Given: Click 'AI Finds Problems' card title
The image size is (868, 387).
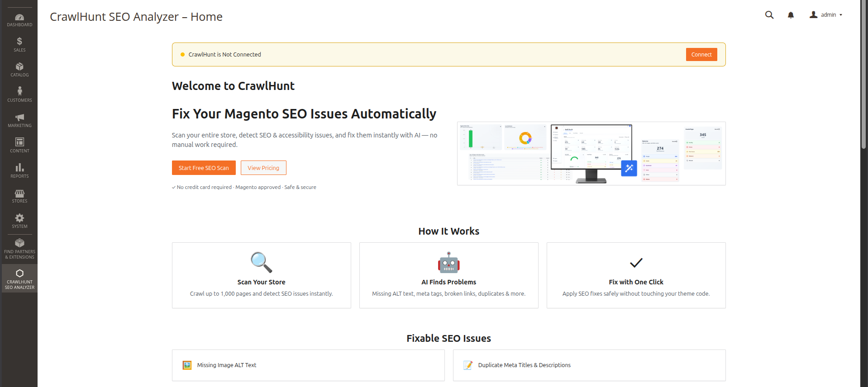Looking at the screenshot, I should [x=449, y=282].
